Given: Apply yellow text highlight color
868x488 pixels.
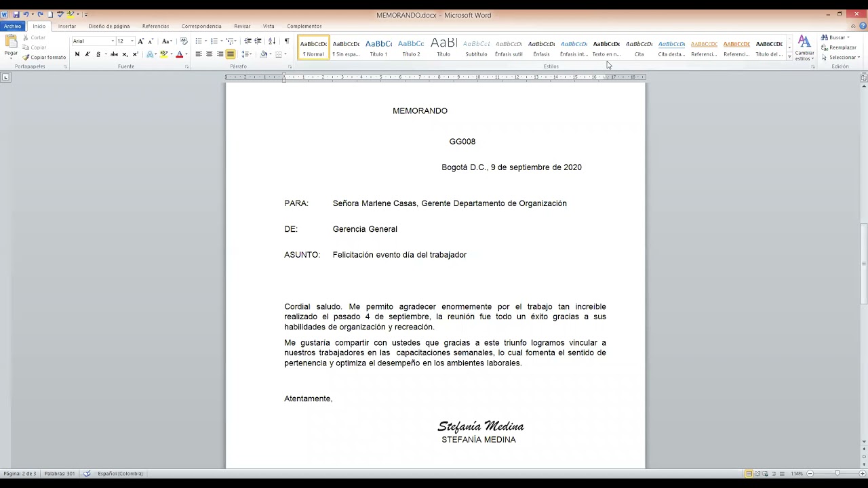Looking at the screenshot, I should tap(163, 54).
